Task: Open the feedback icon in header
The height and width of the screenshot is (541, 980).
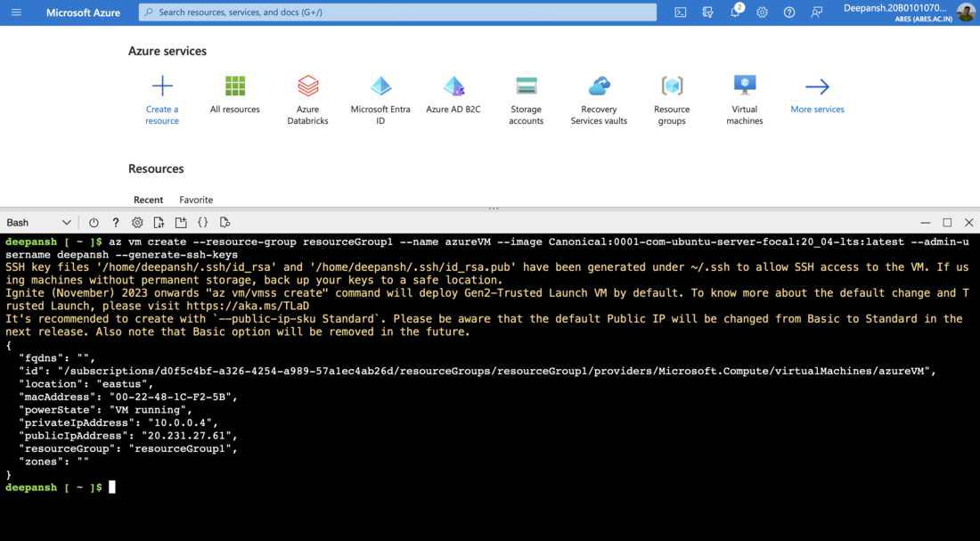Action: [x=816, y=12]
